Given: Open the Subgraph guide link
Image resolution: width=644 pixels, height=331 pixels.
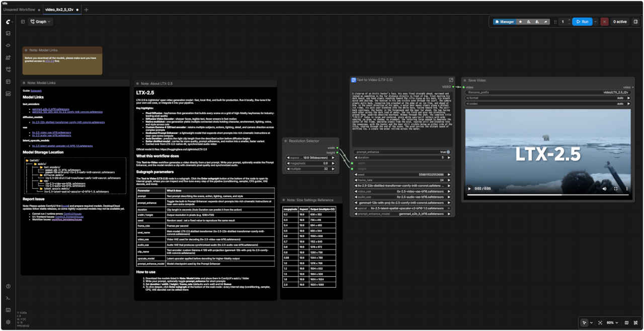Looking at the screenshot, I should (36, 91).
